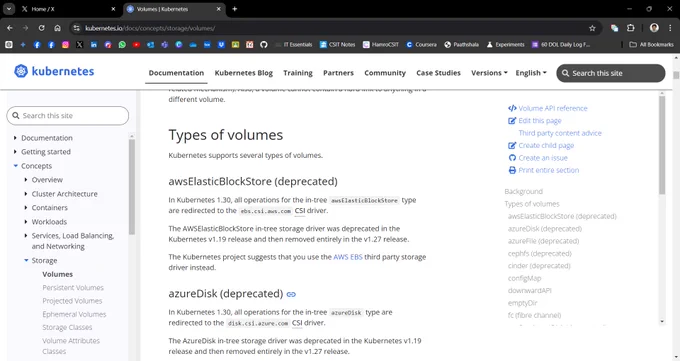Collapse the Concepts tree section
This screenshot has width=680, height=361.
tap(16, 166)
